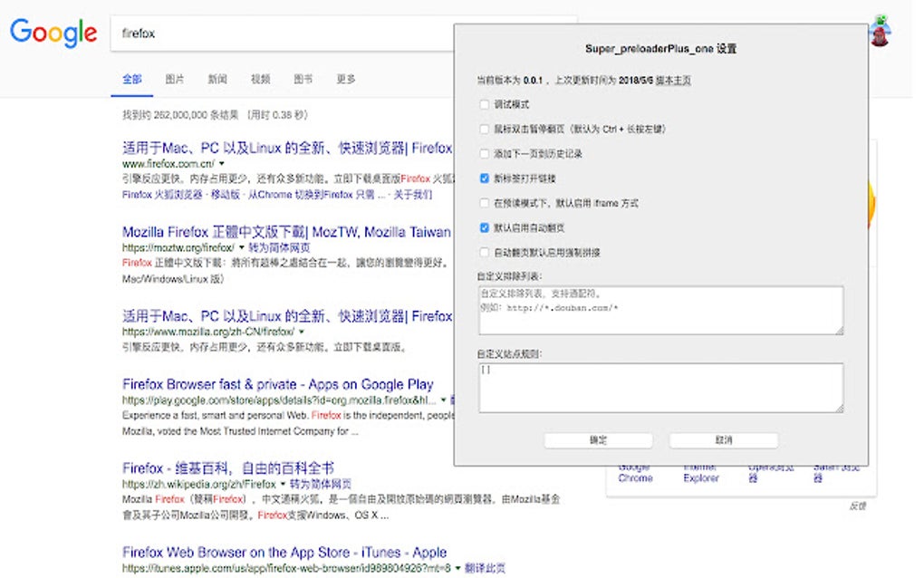Image resolution: width=924 pixels, height=578 pixels.
Task: Disable 默认启用自动翻页
Action: (x=484, y=227)
